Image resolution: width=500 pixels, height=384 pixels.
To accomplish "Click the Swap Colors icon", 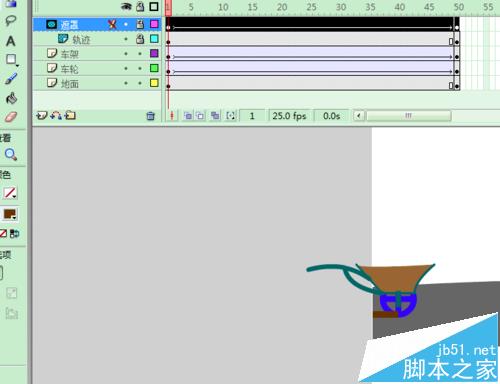I will point(14,234).
